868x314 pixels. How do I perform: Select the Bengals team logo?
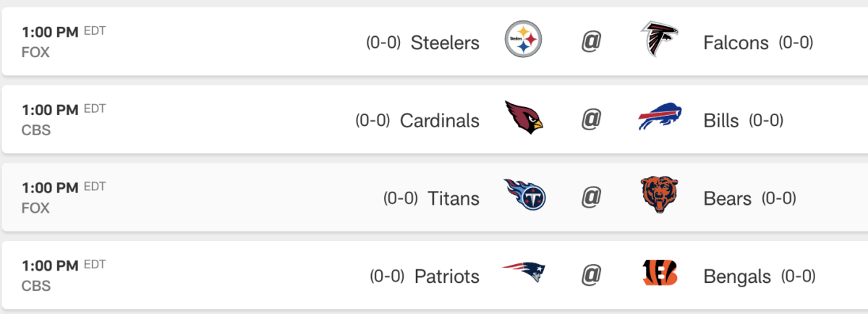pyautogui.click(x=659, y=275)
